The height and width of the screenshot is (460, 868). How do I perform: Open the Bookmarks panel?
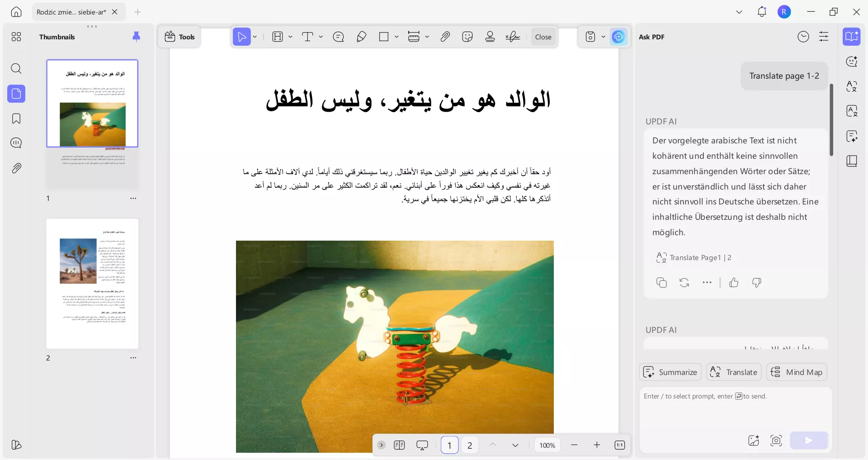point(16,119)
